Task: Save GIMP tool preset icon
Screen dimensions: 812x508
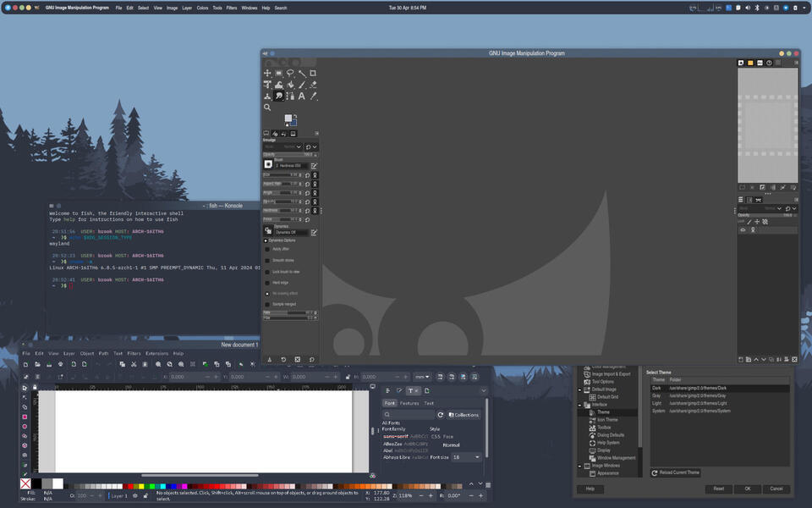Action: click(269, 359)
